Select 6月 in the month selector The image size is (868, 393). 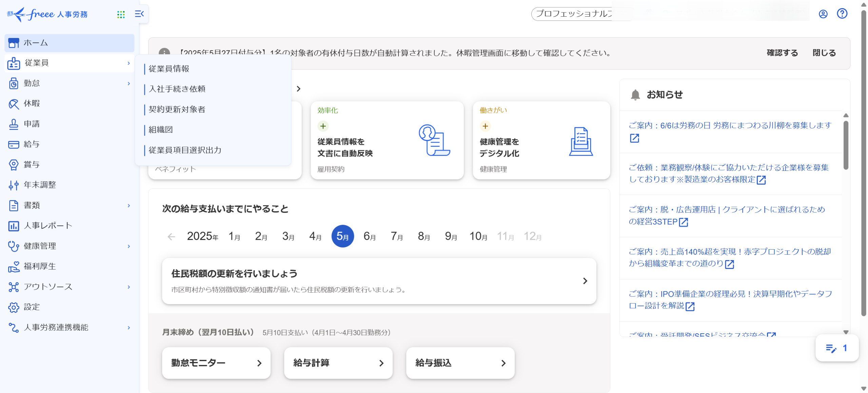click(x=369, y=236)
